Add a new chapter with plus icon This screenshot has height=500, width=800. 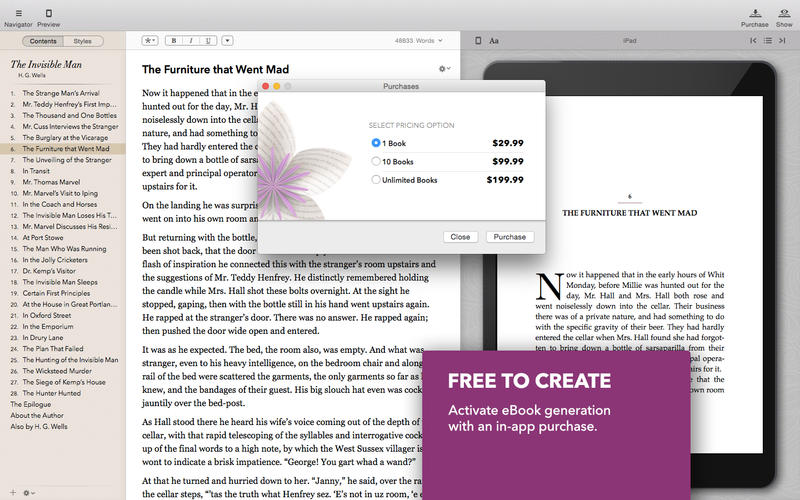click(13, 492)
